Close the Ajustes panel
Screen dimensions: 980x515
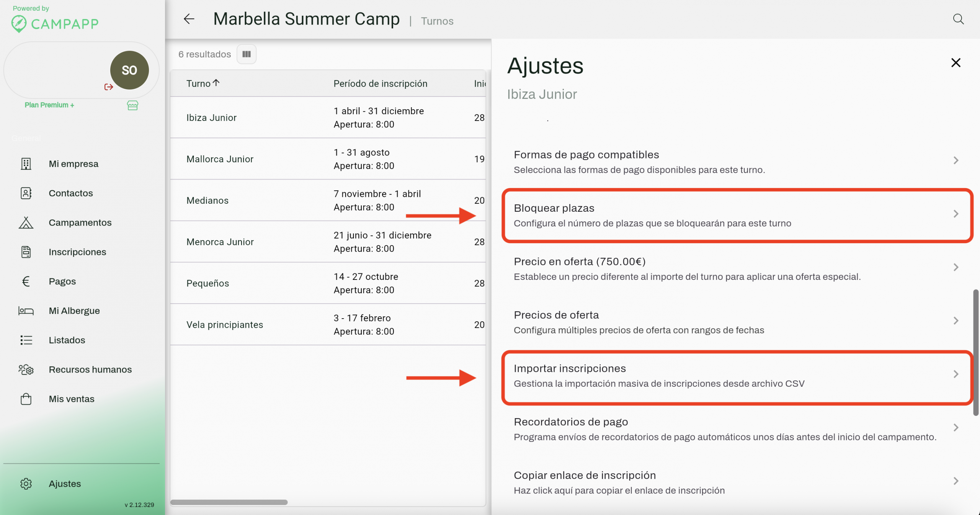click(x=956, y=63)
